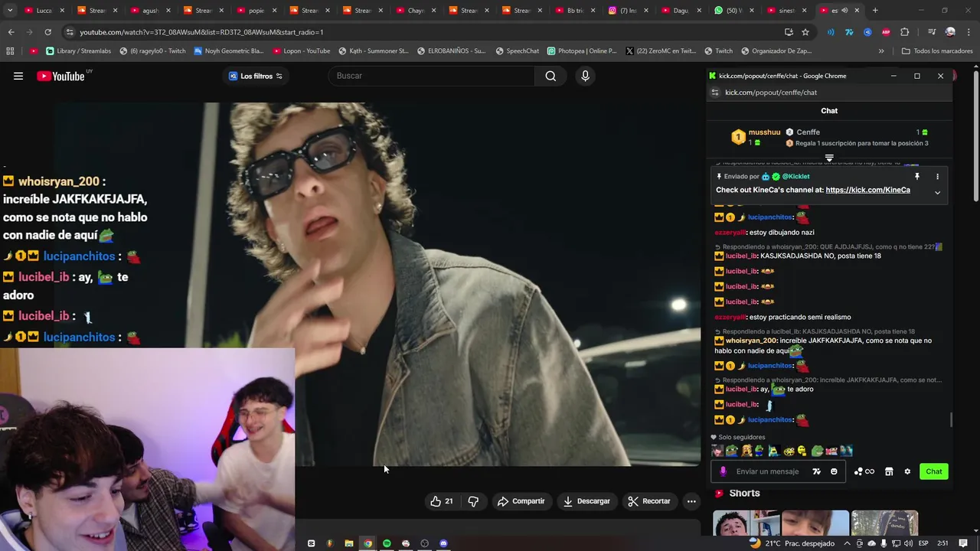Open the Kick channel points infinity icon
Screen dimensions: 980x551
coord(864,471)
